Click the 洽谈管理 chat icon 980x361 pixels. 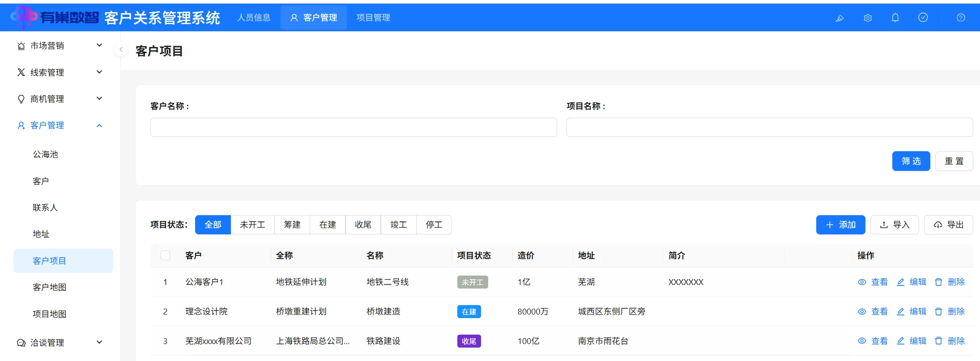click(21, 343)
